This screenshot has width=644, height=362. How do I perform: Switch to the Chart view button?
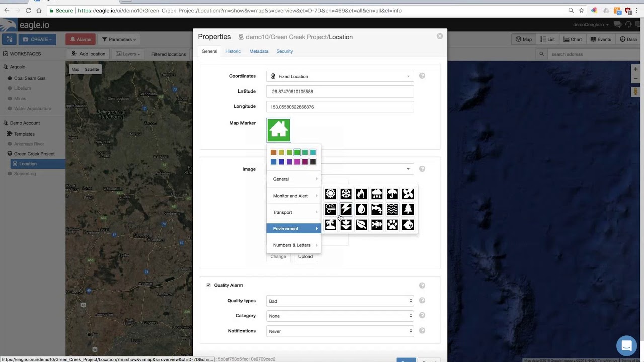pos(573,39)
